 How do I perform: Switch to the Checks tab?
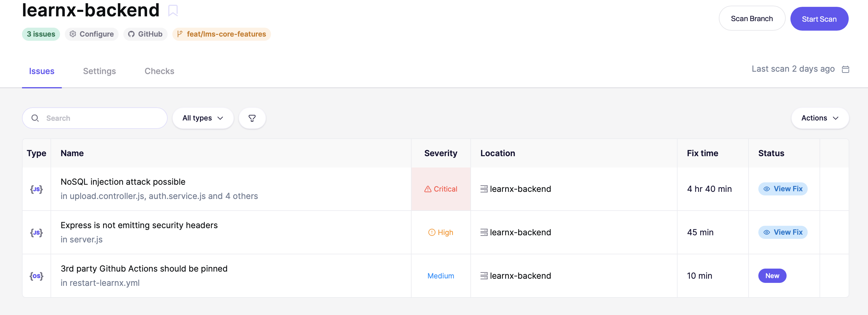pos(159,71)
